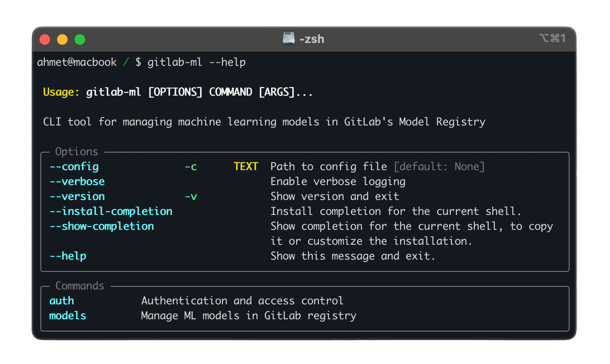Click the -c short flag

190,167
